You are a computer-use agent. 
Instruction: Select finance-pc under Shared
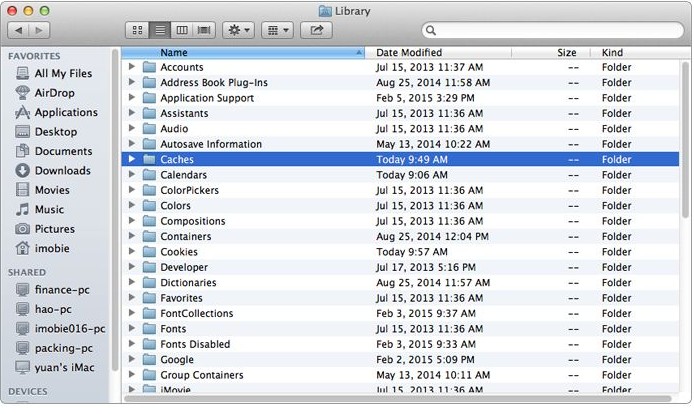pyautogui.click(x=64, y=289)
